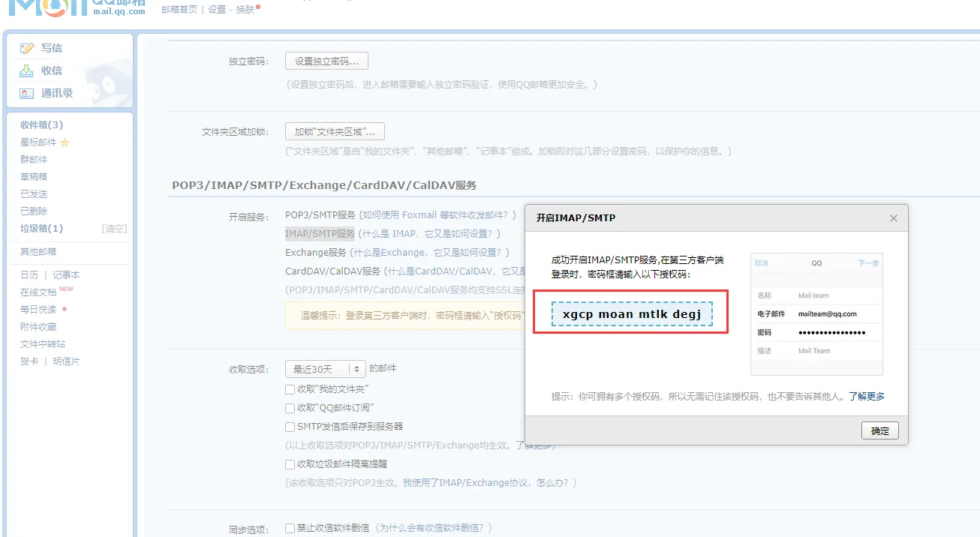Click 什么是Exchange，它又是如何设置 link
980x537 pixels.
(x=429, y=253)
